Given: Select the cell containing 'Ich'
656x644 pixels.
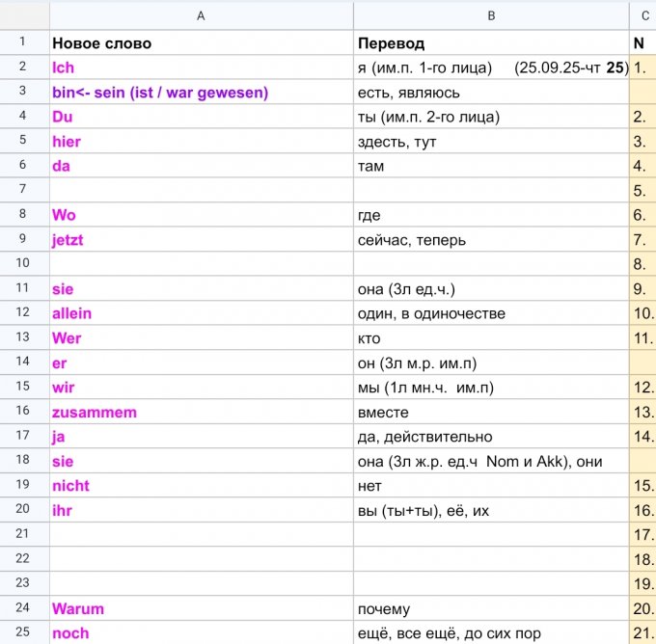Looking at the screenshot, I should coord(201,67).
